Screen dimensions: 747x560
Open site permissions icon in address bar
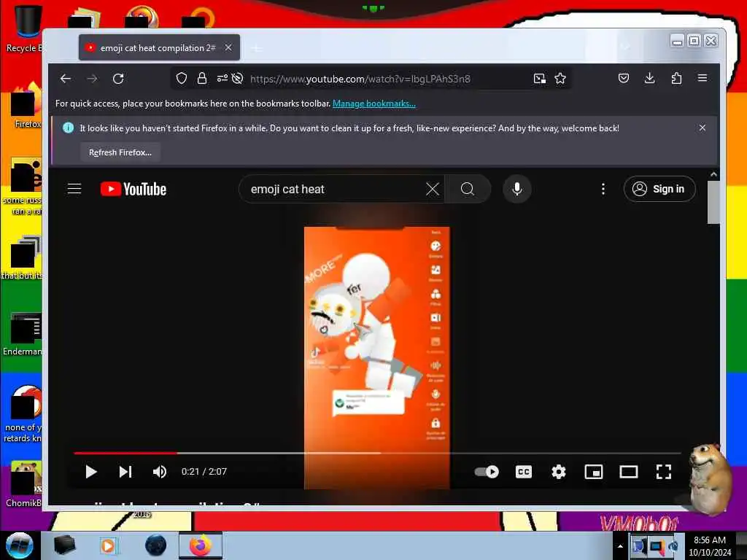click(222, 79)
